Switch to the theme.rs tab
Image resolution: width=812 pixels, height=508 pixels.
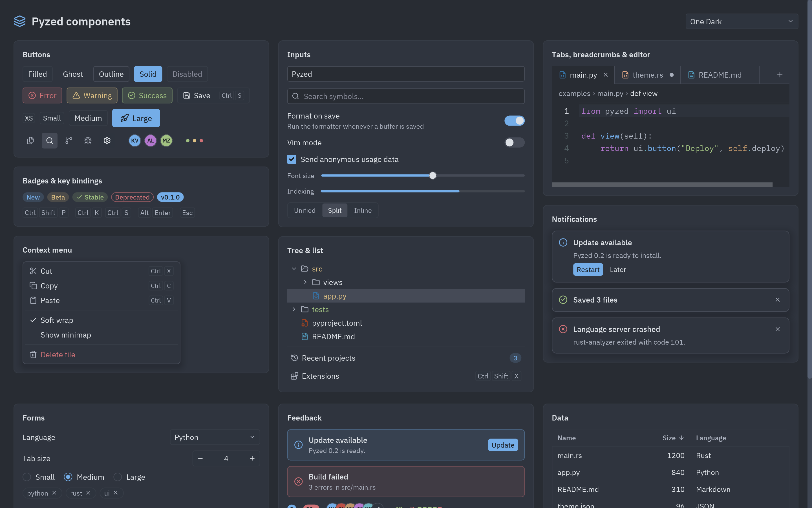[648, 75]
